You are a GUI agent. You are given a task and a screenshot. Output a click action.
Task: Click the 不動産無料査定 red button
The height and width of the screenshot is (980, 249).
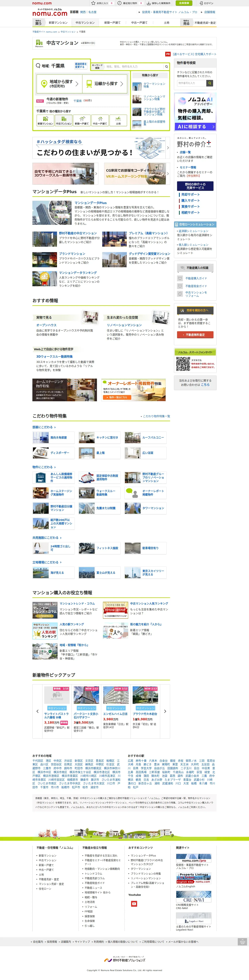pos(195,335)
